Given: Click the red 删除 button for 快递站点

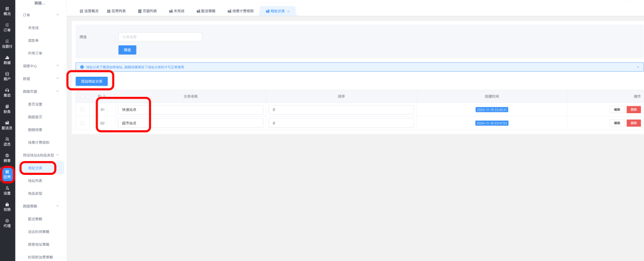Looking at the screenshot, I should pyautogui.click(x=633, y=109).
